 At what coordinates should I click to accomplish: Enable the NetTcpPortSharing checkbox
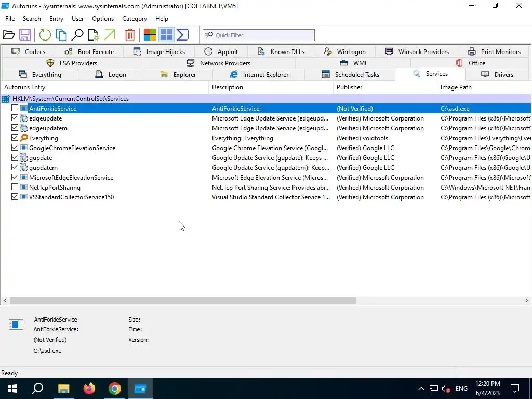[15, 187]
